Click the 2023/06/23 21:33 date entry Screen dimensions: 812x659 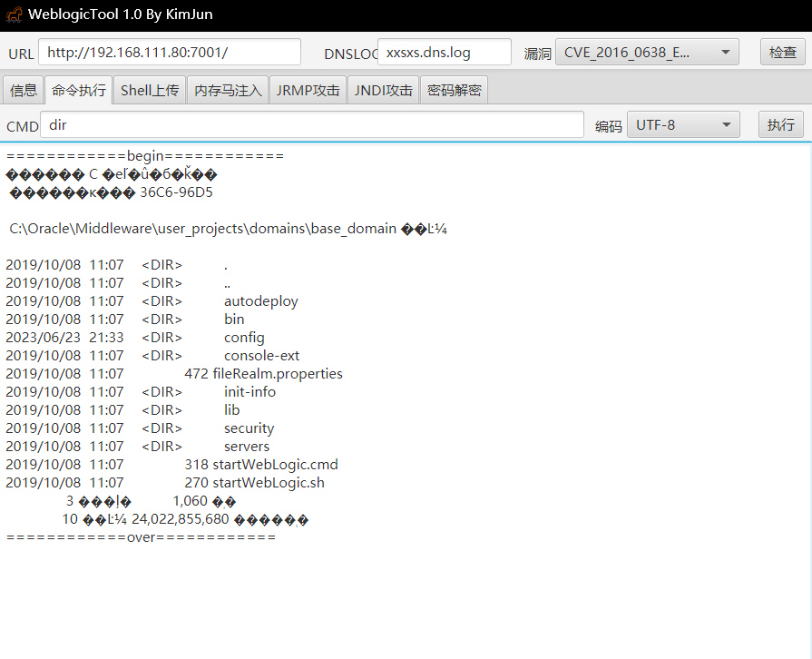click(64, 338)
